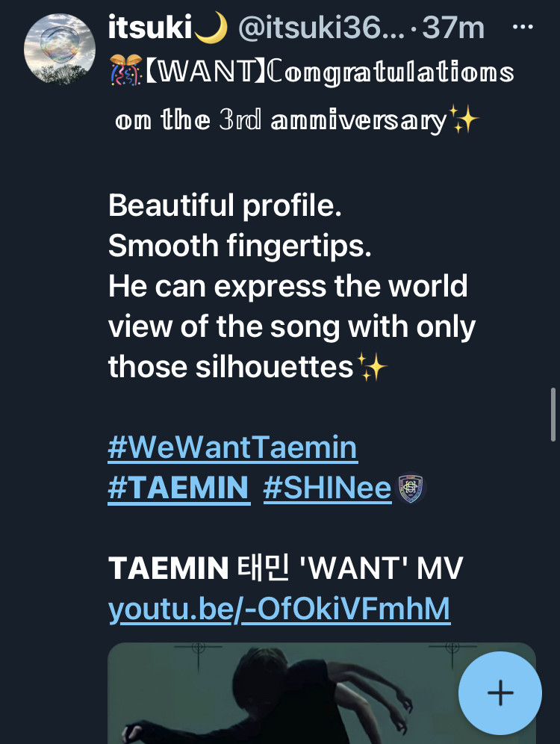Open the three-dot more options menu
The image size is (560, 744).
(x=523, y=27)
